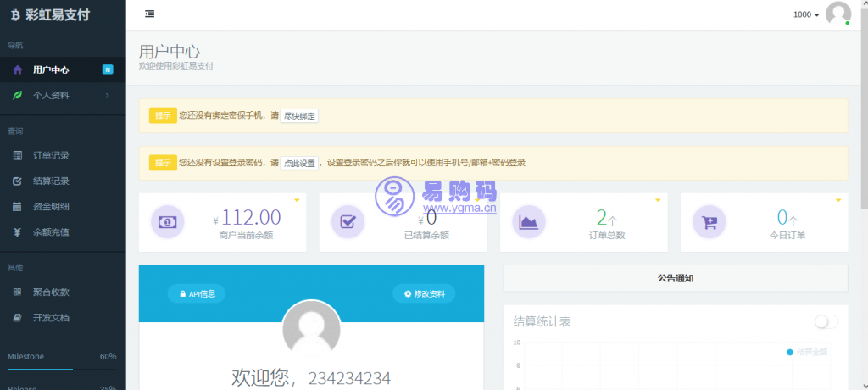Click the hamburger menu collapse icon
Image resolution: width=868 pixels, height=390 pixels.
[x=149, y=14]
